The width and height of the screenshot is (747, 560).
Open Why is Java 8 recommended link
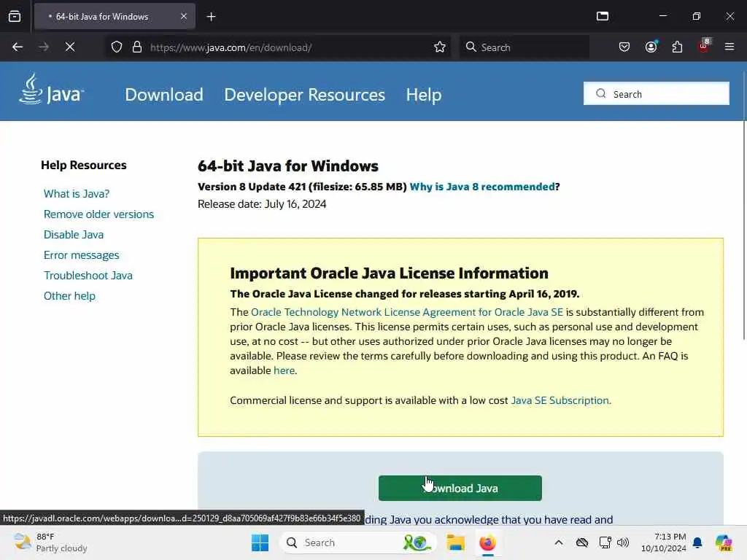pos(482,187)
